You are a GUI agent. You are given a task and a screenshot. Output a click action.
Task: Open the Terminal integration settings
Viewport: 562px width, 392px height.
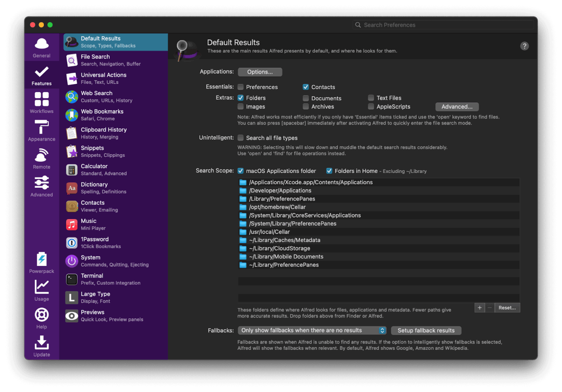(92, 279)
